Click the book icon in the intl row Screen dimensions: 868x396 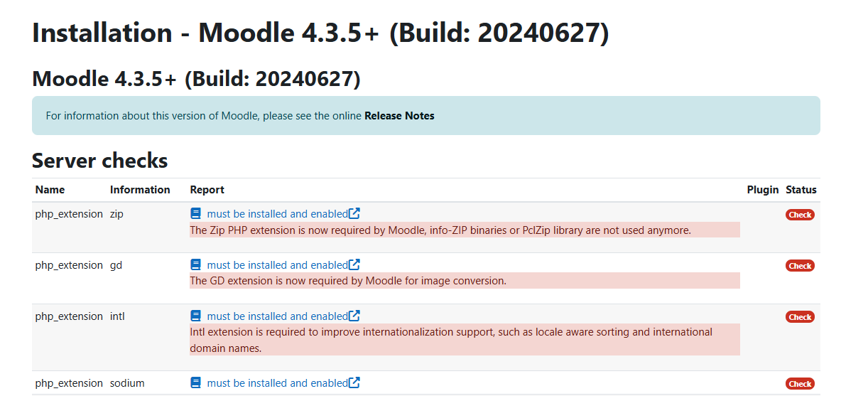click(x=196, y=316)
